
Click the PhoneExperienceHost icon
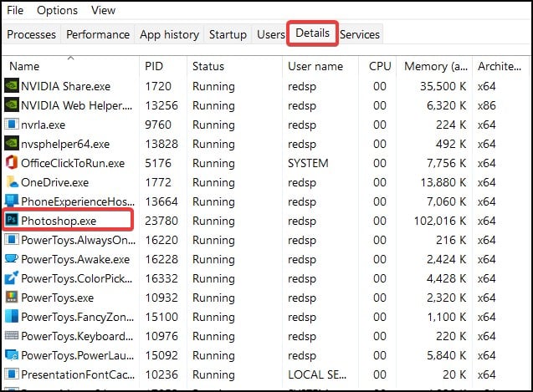pos(12,201)
